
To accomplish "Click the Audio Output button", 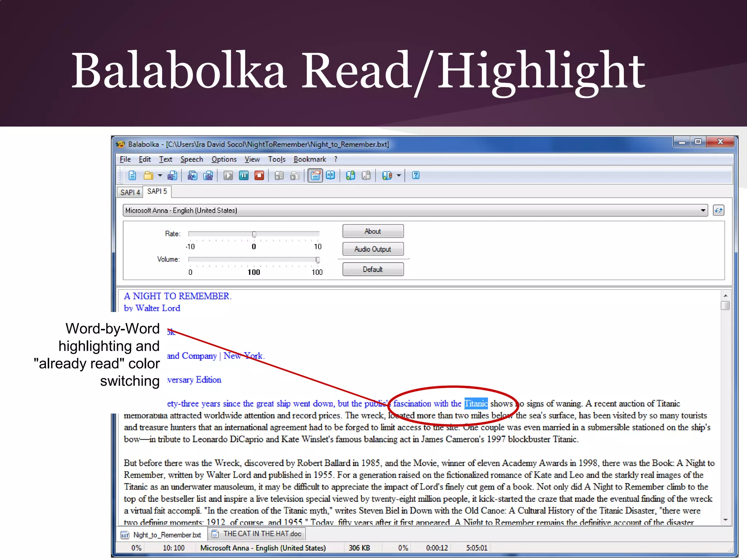I will pos(373,249).
